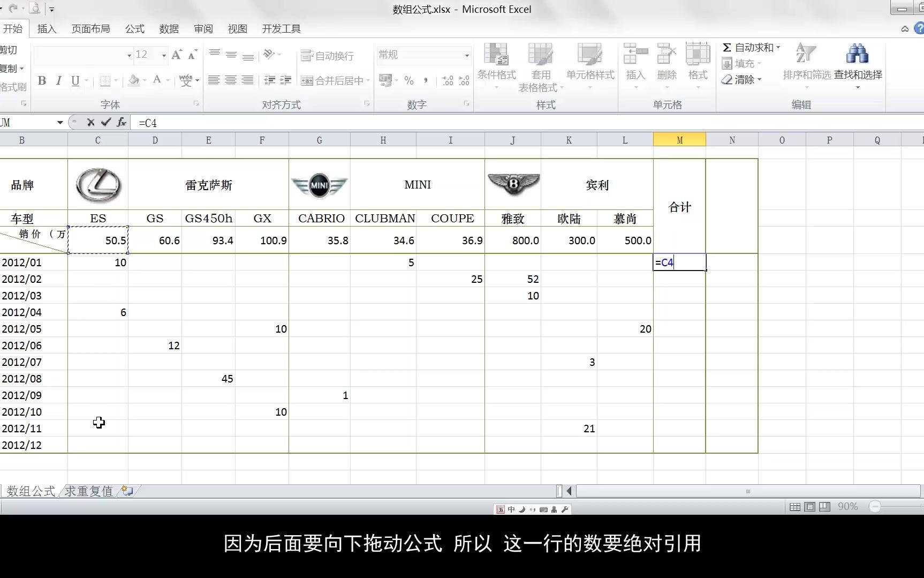Open 查找和选择 find and select
The height and width of the screenshot is (578, 924).
pos(858,67)
